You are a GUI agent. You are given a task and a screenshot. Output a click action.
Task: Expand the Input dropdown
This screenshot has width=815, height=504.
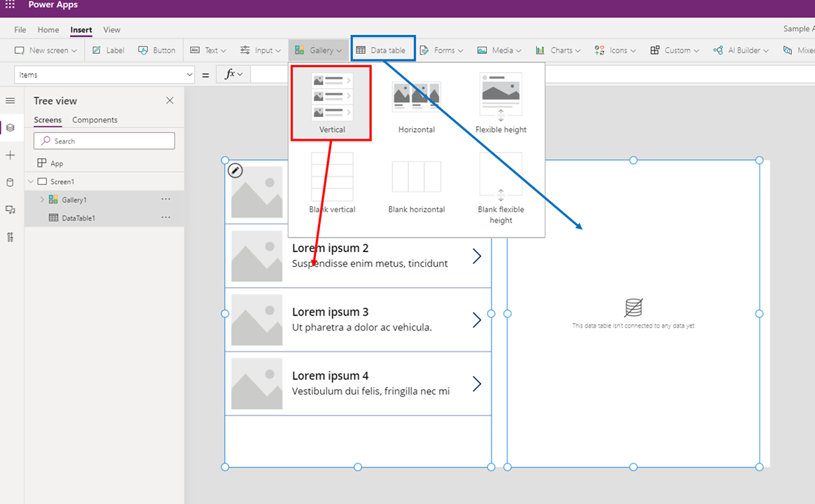(260, 50)
